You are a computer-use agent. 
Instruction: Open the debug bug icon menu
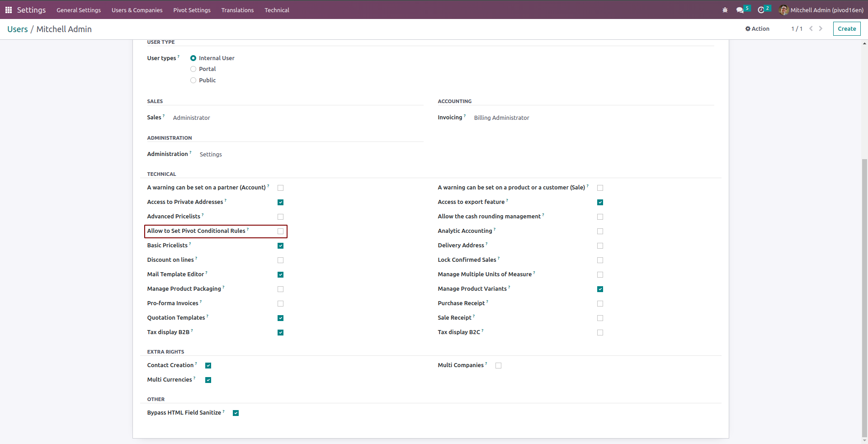(x=725, y=10)
